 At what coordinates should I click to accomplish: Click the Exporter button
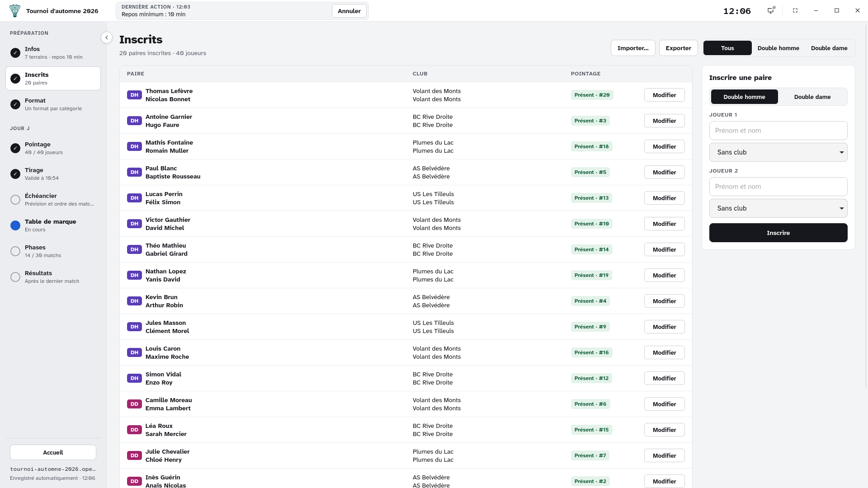click(678, 48)
